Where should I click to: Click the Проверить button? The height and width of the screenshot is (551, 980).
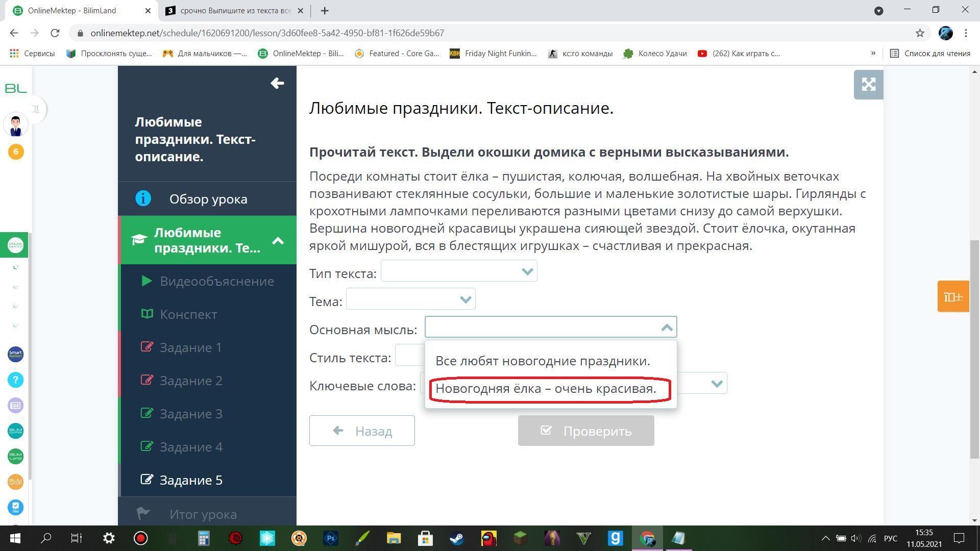click(585, 431)
